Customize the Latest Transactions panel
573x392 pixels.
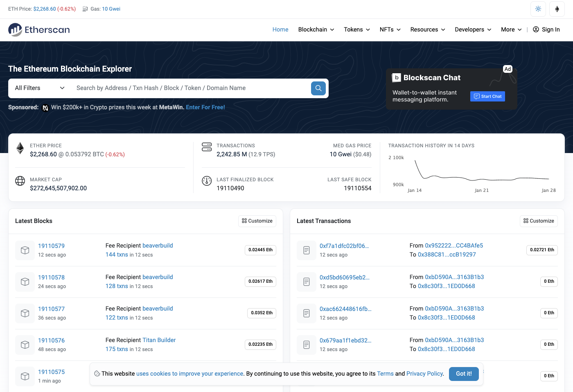(539, 221)
